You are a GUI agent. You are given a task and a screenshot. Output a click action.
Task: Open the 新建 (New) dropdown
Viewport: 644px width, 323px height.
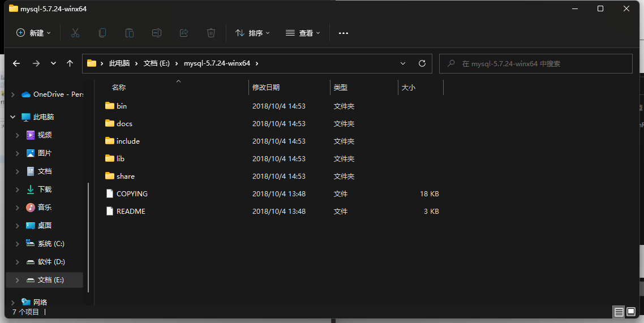tap(34, 33)
